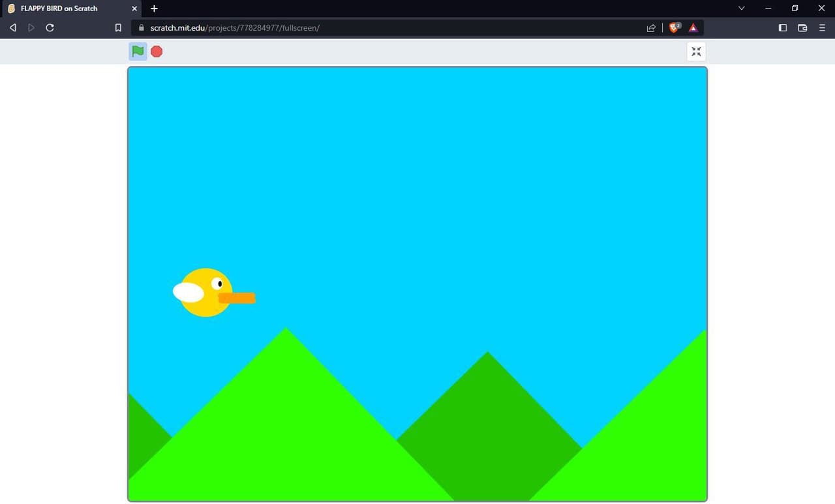Open Brave Rewards triangle icon

(x=693, y=28)
